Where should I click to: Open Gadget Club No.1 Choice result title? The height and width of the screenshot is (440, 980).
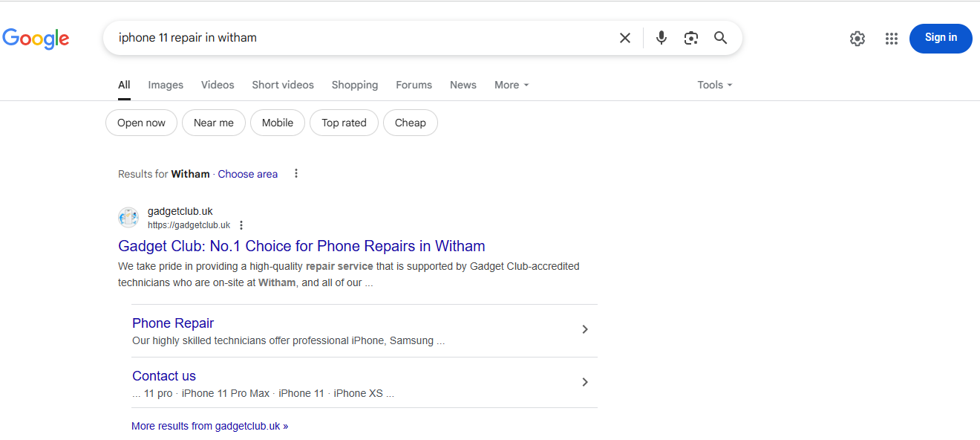[x=301, y=246]
